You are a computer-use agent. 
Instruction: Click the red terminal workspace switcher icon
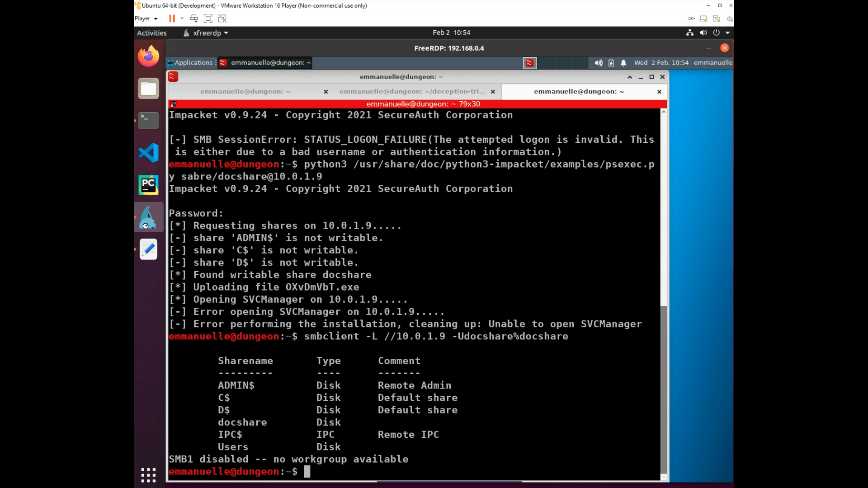pos(530,63)
